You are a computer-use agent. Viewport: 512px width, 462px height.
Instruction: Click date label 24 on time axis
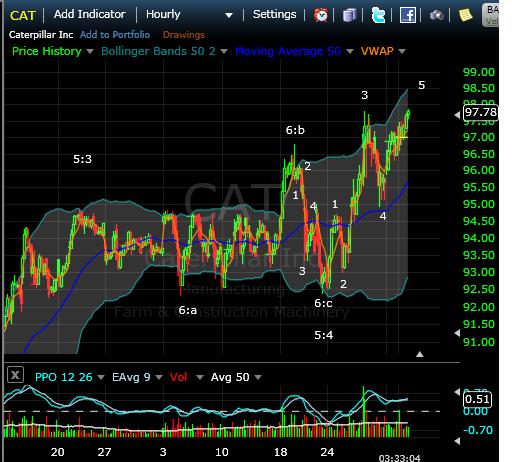(327, 452)
